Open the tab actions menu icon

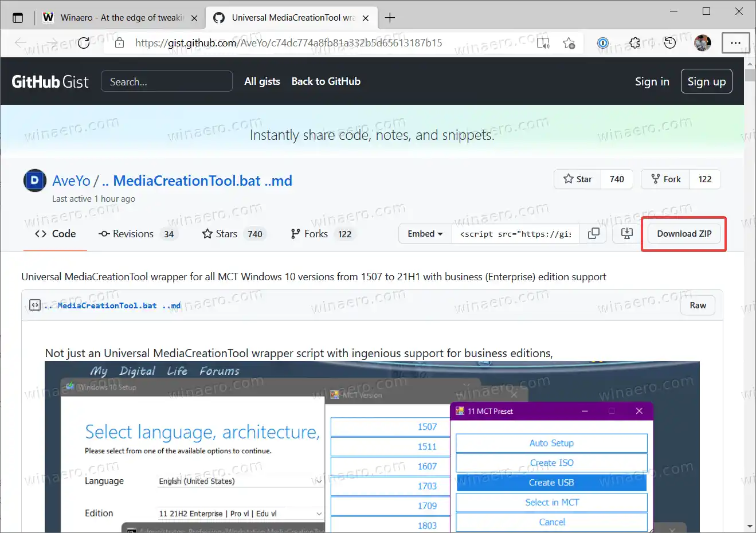tap(18, 18)
